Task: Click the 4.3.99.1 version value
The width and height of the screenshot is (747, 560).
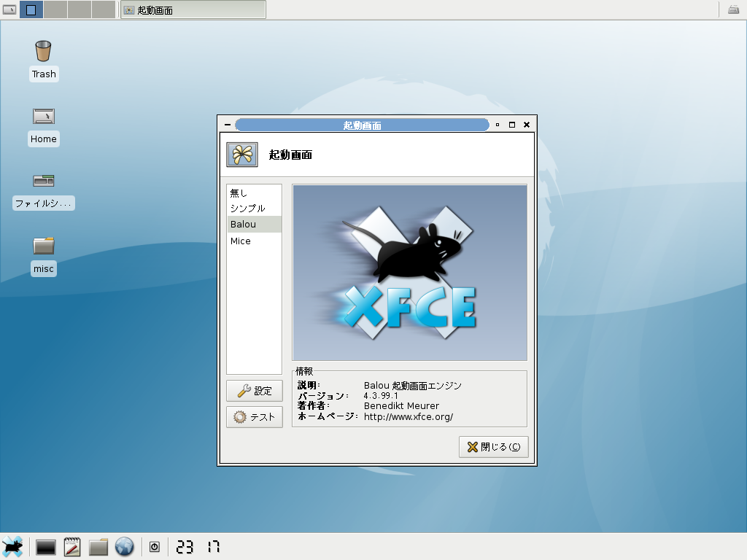Action: [381, 396]
